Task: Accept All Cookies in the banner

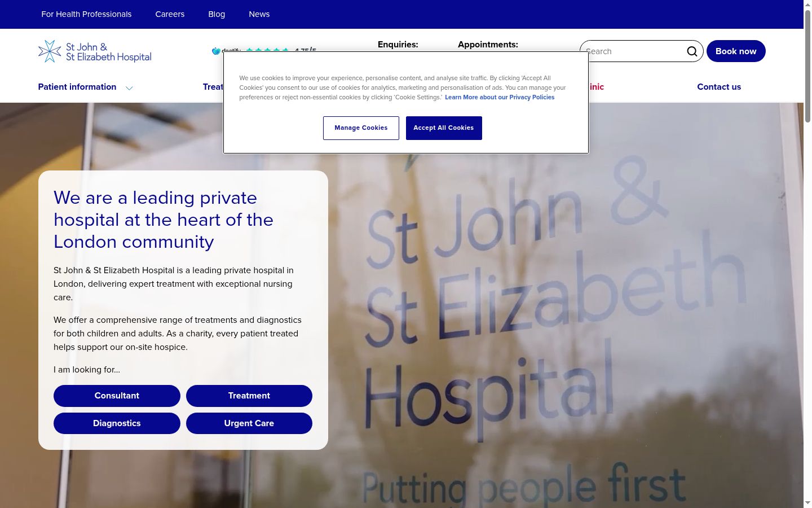Action: [444, 128]
